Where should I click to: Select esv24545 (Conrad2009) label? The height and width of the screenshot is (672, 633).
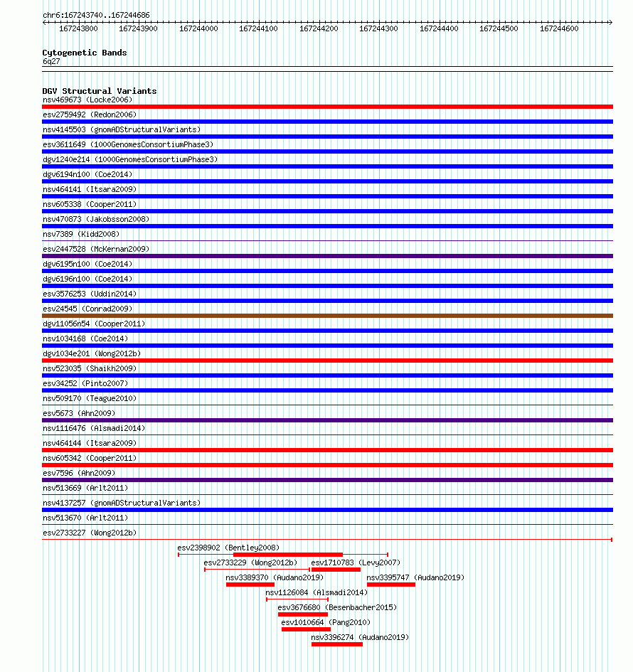click(87, 309)
